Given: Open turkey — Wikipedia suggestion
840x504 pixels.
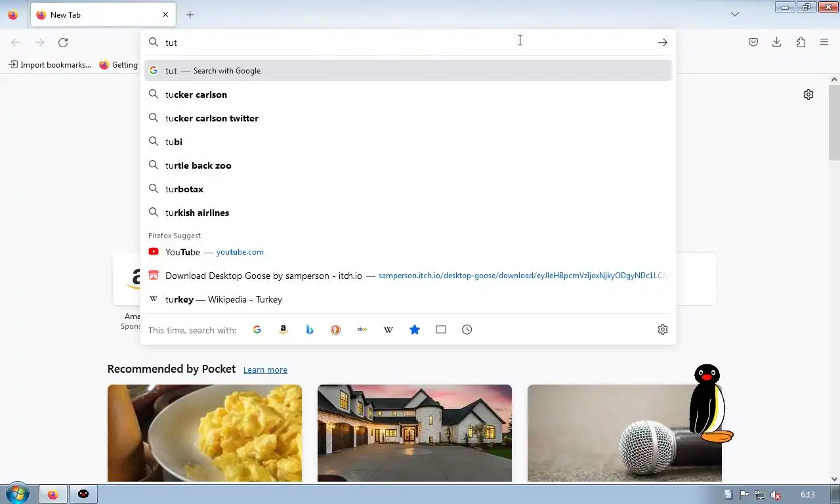Looking at the screenshot, I should pos(408,299).
